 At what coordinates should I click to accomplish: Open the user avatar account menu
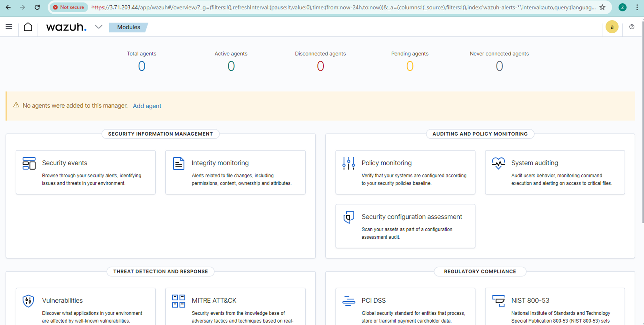[x=612, y=27]
